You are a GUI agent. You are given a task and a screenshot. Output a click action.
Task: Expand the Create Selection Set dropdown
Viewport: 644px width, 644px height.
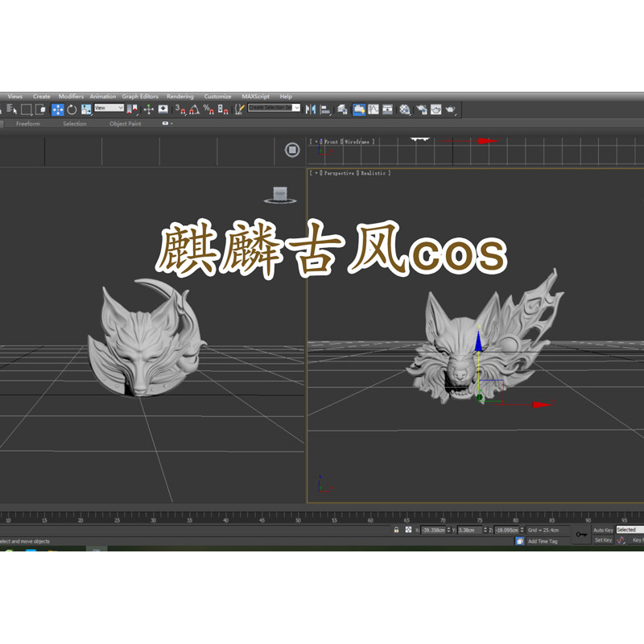coord(296,108)
